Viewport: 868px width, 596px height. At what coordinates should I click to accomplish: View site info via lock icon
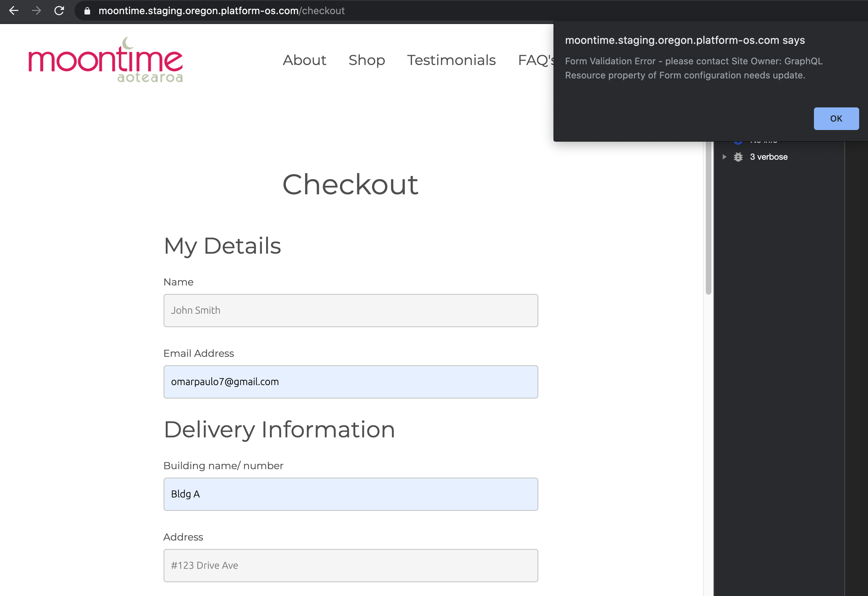(87, 11)
